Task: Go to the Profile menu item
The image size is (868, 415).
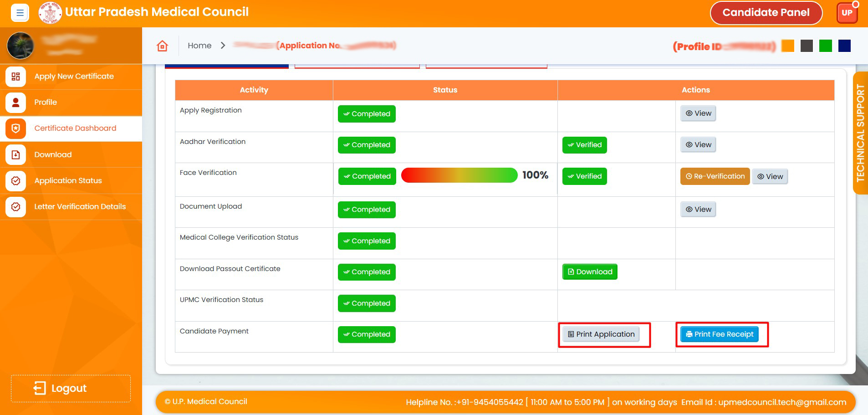Action: click(x=71, y=102)
